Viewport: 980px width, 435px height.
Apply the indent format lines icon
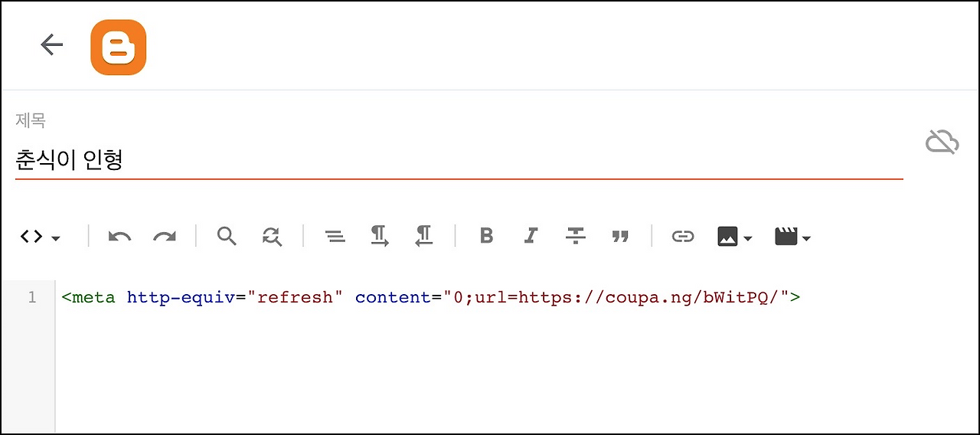pos(335,237)
